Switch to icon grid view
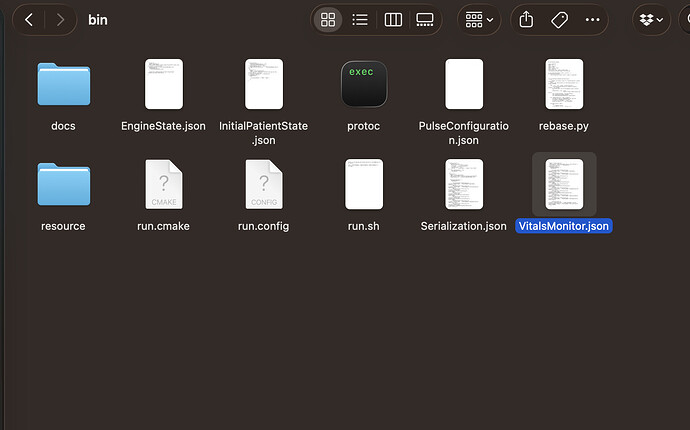Viewport: 690px width, 430px height. click(x=327, y=19)
